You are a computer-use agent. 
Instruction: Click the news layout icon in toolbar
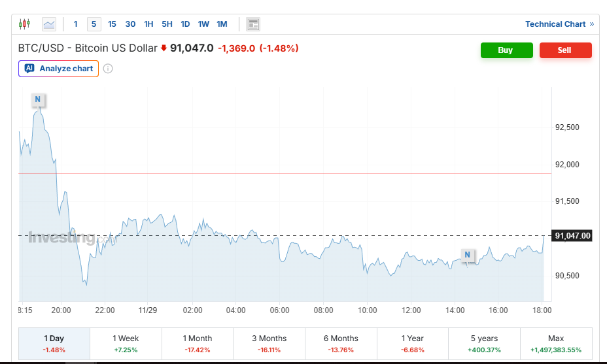click(253, 24)
